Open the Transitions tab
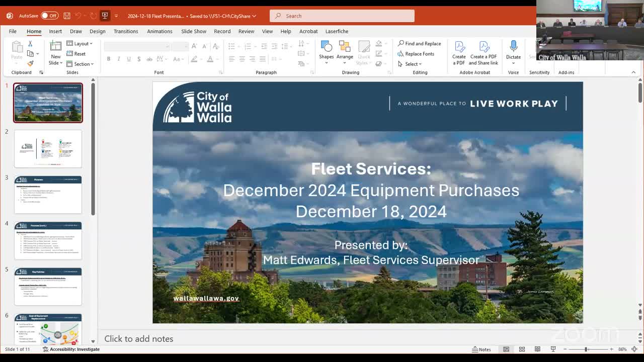 click(x=126, y=31)
